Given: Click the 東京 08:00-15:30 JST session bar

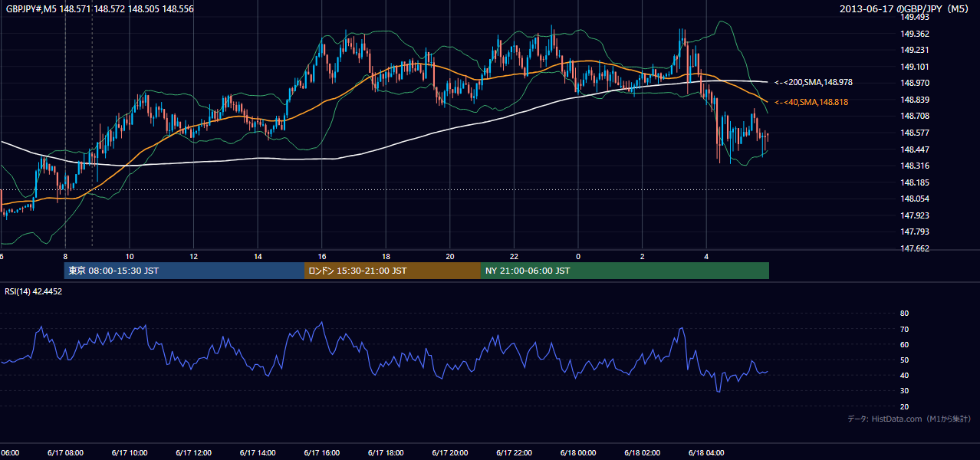Looking at the screenshot, I should coord(184,271).
